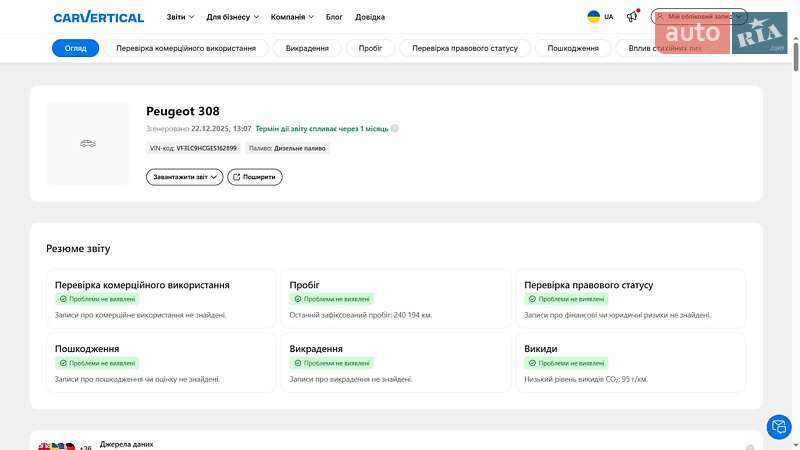The height and width of the screenshot is (450, 800).
Task: Click the Паливо: Дизельне паливо chip
Action: pos(287,148)
